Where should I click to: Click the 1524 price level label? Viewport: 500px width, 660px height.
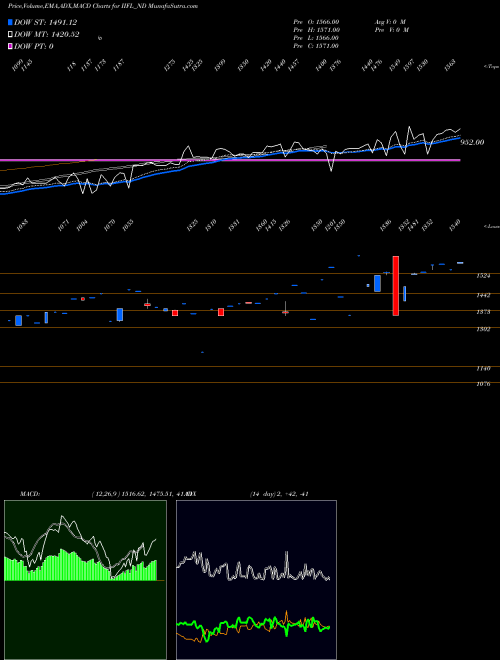484,276
